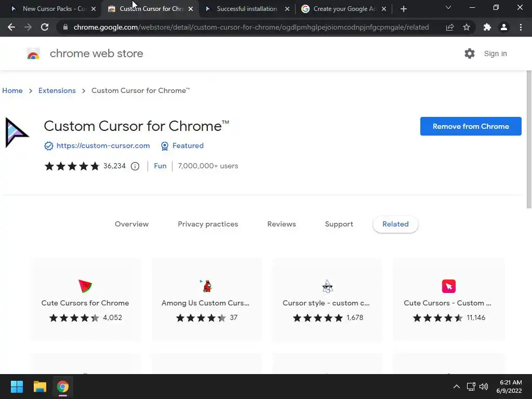Select the Privacy practices tab
Viewport: 532px width, 399px height.
(x=208, y=224)
